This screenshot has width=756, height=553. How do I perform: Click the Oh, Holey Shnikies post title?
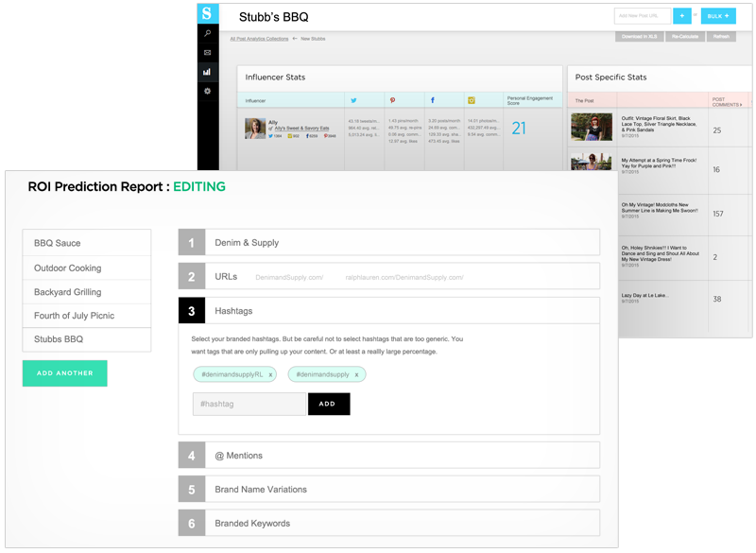click(x=660, y=253)
